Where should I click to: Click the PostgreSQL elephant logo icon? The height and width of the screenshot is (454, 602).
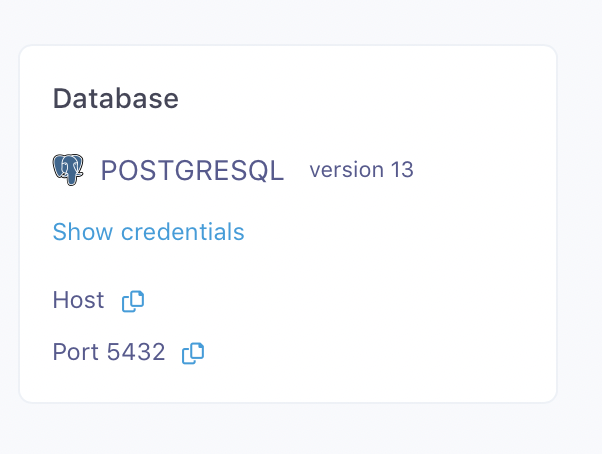(68, 170)
